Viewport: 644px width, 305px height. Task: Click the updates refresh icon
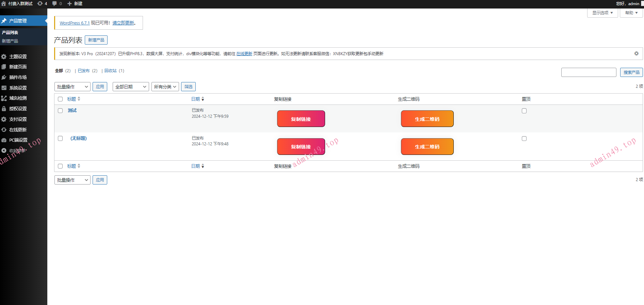(40, 3)
